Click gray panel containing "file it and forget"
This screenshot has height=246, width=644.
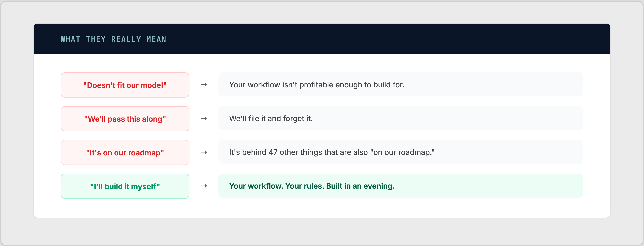(x=450, y=118)
